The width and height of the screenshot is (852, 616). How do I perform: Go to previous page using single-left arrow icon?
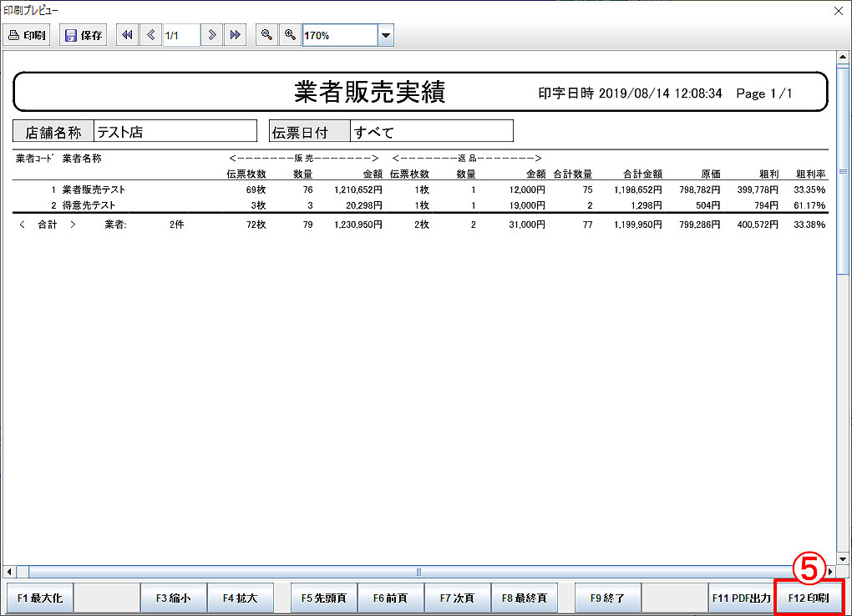150,35
